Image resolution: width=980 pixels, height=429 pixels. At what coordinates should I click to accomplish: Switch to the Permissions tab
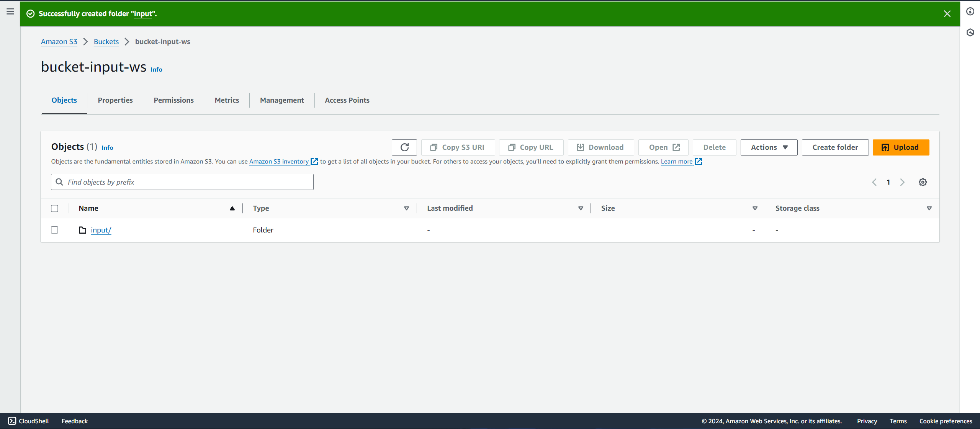[x=174, y=100]
